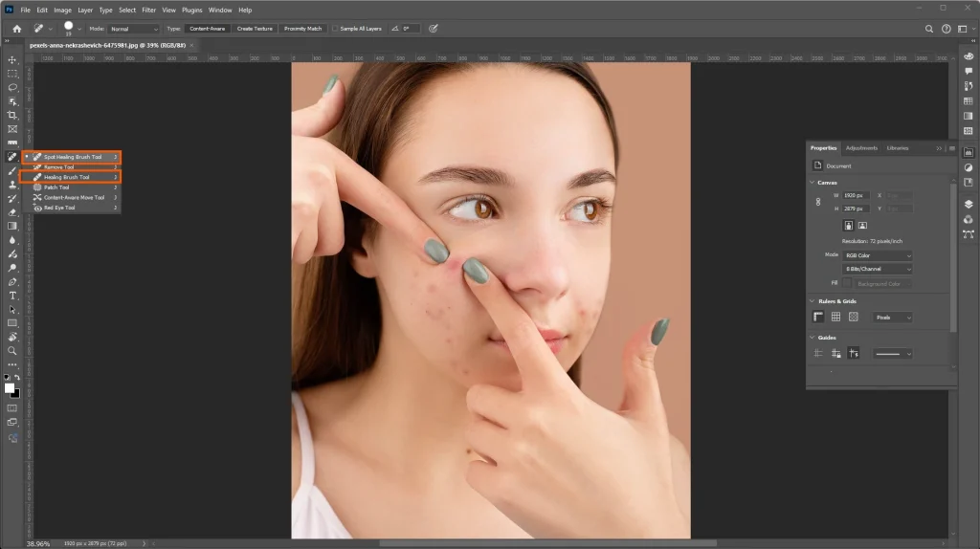Choose Remove Tool from flyout
Image resolution: width=980 pixels, height=549 pixels.
point(71,166)
